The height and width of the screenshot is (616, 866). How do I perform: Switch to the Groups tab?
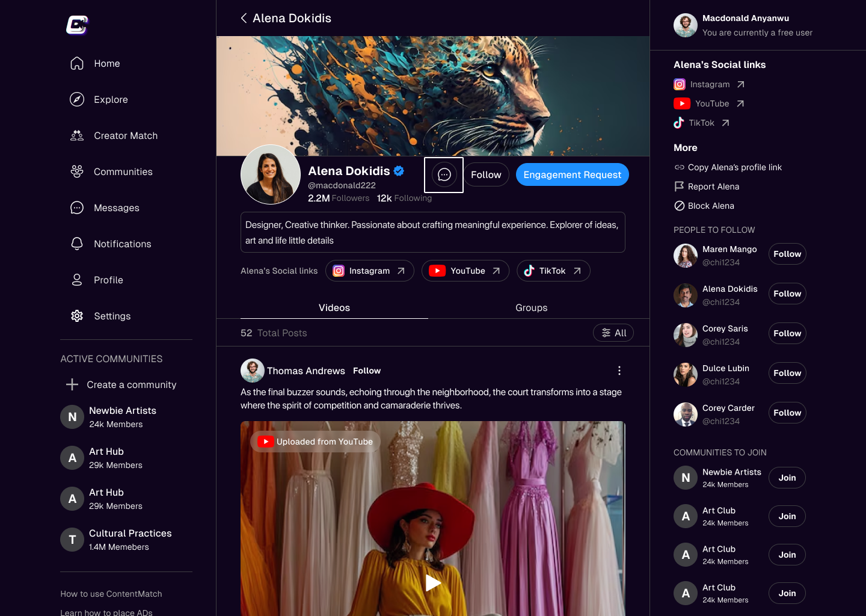[531, 308]
